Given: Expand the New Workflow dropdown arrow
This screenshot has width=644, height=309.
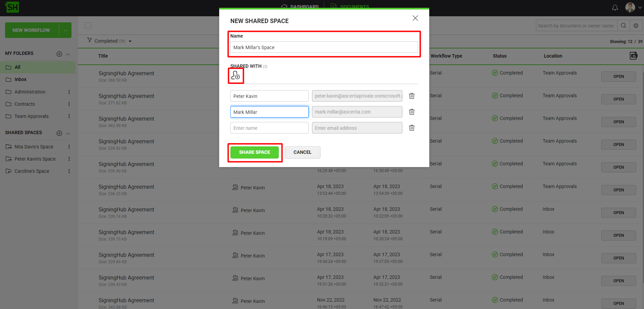Looking at the screenshot, I should point(65,30).
